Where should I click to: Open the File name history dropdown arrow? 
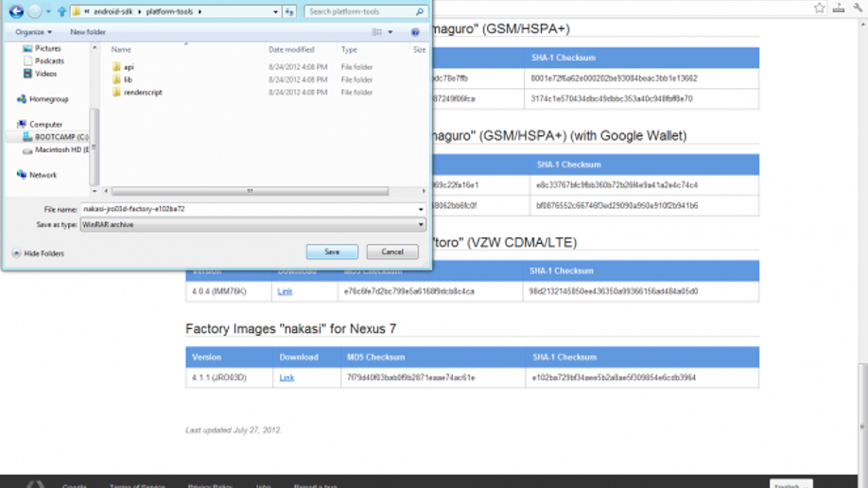tap(421, 209)
